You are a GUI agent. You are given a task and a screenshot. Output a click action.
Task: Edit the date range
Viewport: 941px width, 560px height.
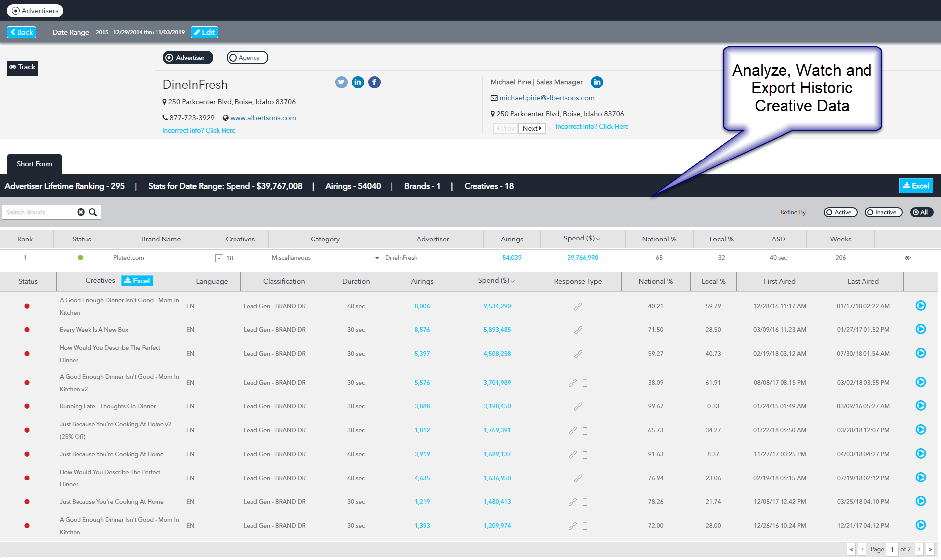pos(204,32)
